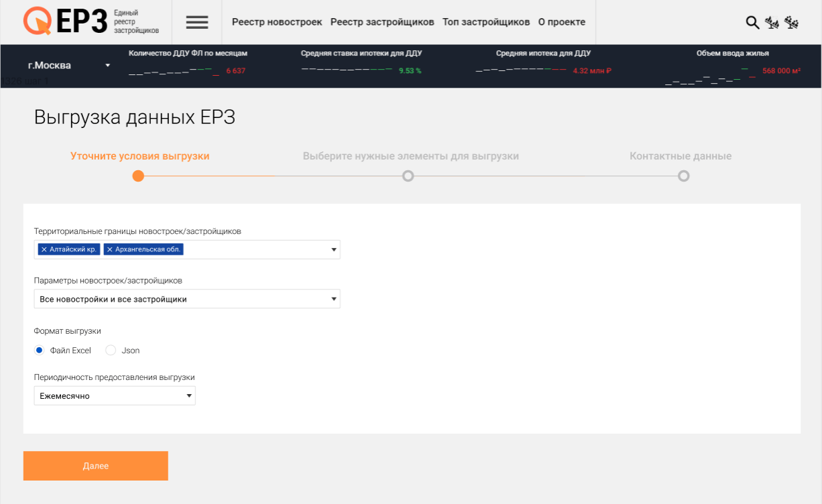Image resolution: width=822 pixels, height=504 pixels.
Task: Go to Реестр новостроек
Action: click(x=277, y=22)
